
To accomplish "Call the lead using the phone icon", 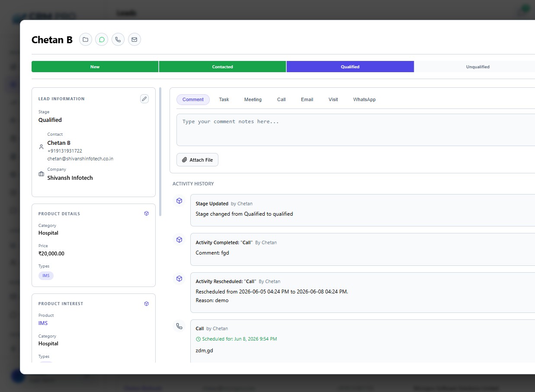I will pos(118,40).
